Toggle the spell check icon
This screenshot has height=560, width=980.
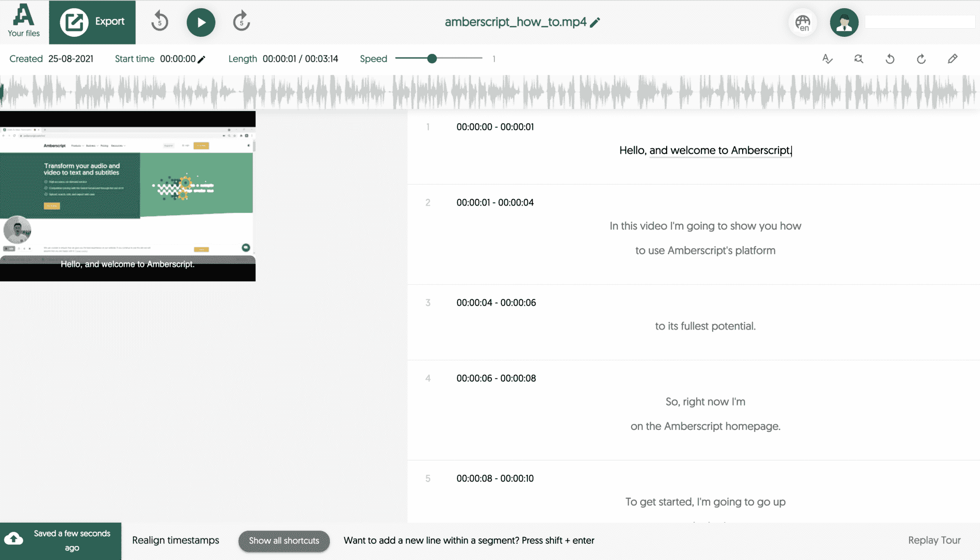[827, 59]
